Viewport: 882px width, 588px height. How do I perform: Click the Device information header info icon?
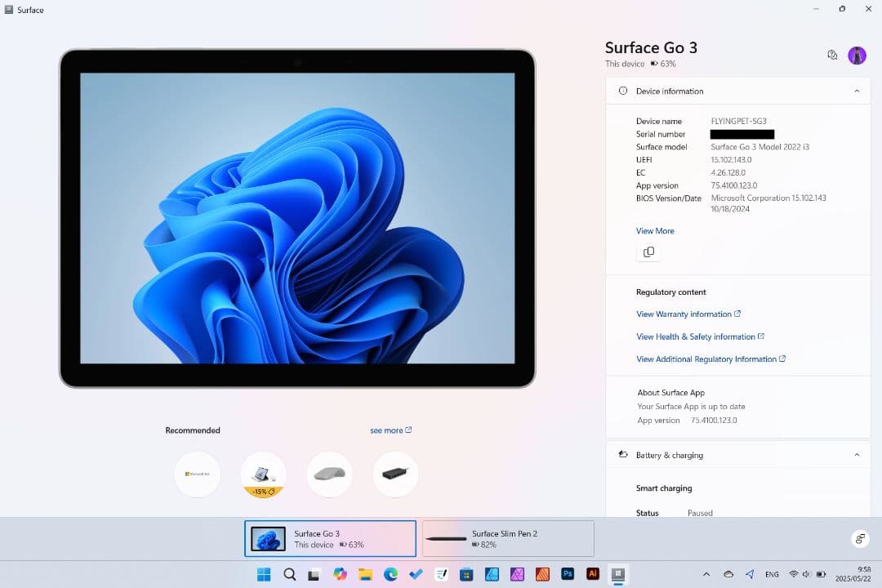(x=622, y=91)
